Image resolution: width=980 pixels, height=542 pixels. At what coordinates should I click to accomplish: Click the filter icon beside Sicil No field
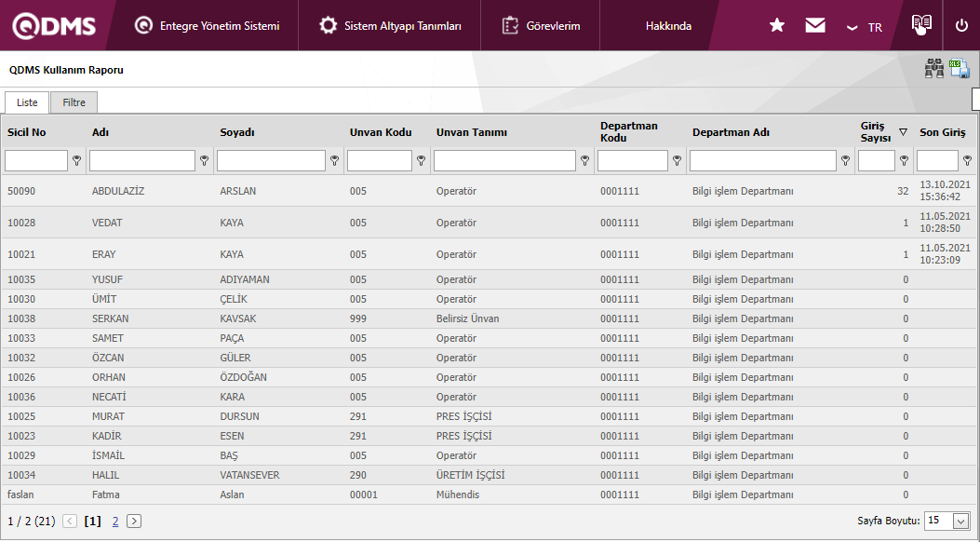[x=76, y=161]
